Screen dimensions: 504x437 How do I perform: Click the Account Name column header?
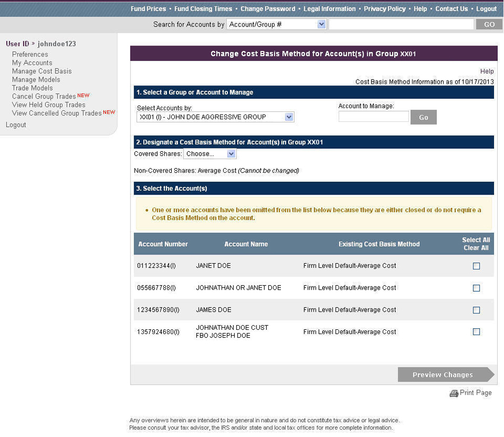point(246,244)
